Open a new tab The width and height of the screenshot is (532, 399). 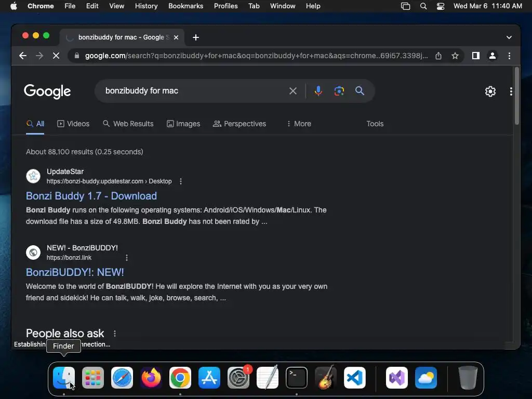(x=196, y=37)
